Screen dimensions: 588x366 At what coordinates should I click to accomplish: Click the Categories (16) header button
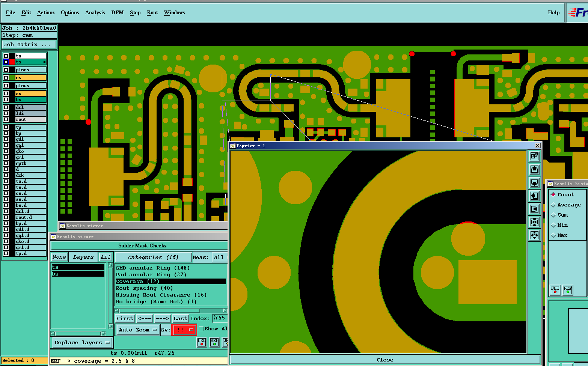coord(153,257)
